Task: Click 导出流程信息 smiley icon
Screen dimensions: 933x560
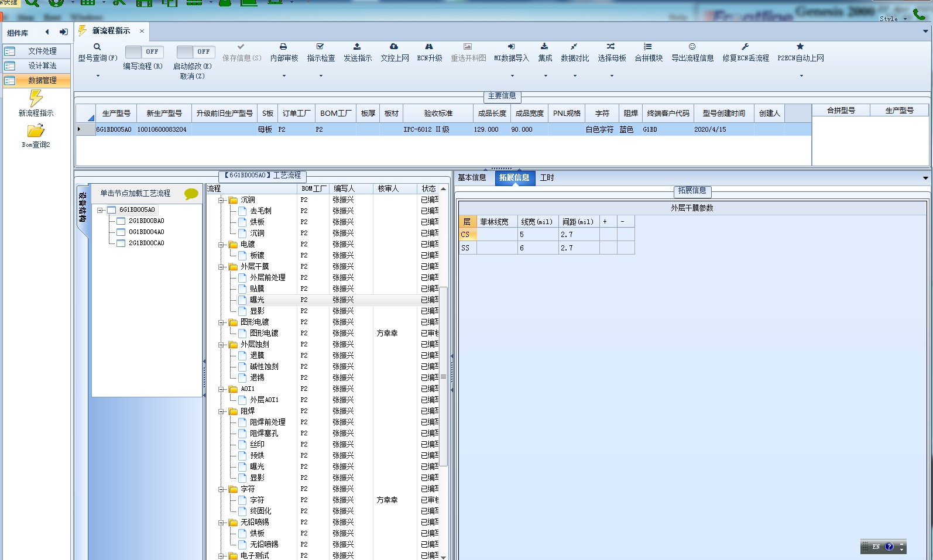Action: click(x=692, y=46)
